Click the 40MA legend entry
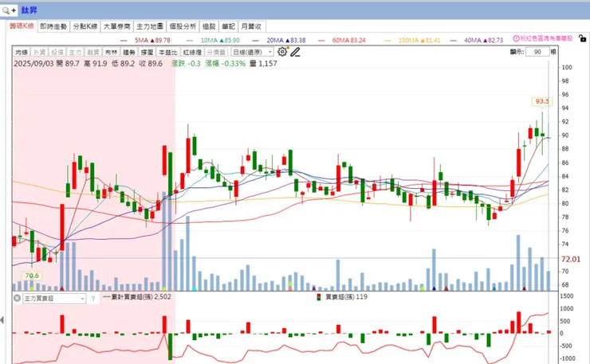590x364 pixels. coord(476,40)
